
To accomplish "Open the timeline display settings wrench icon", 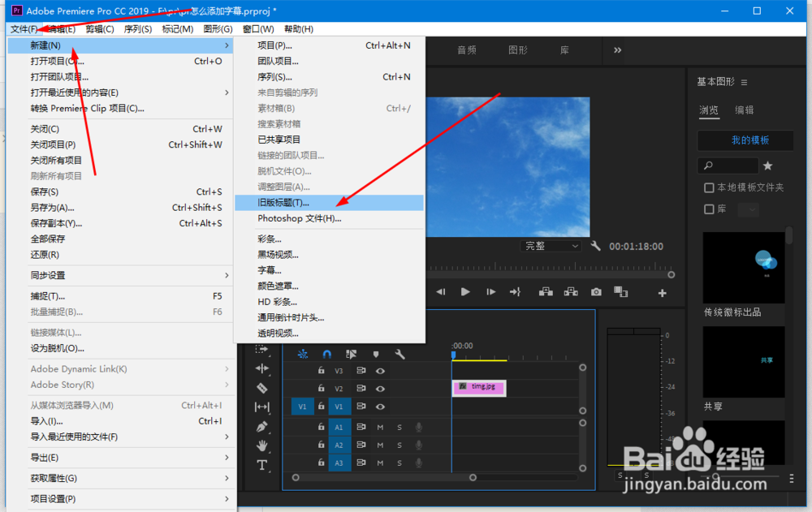I will pyautogui.click(x=400, y=355).
